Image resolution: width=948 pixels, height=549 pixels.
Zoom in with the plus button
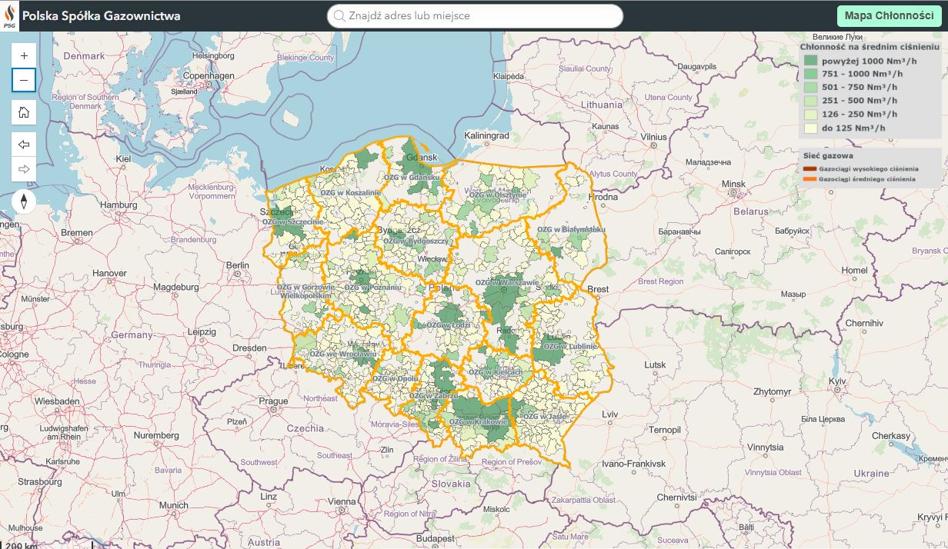[x=24, y=56]
